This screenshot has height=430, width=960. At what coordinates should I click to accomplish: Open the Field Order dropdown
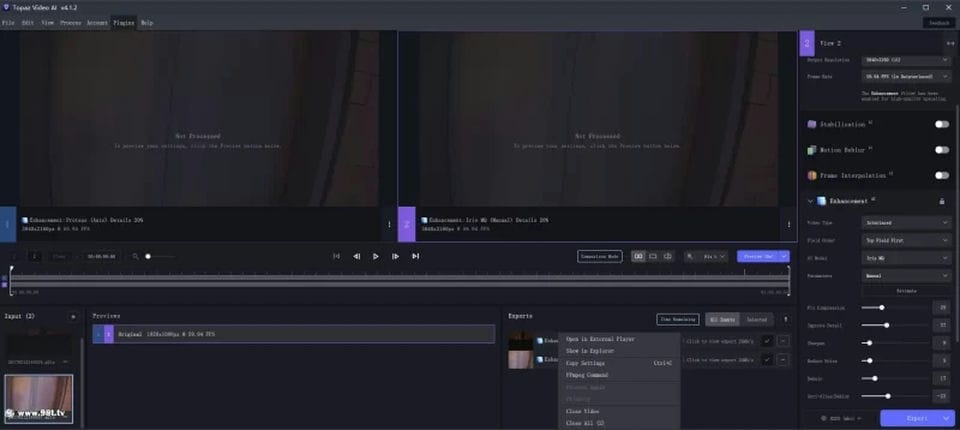point(906,241)
